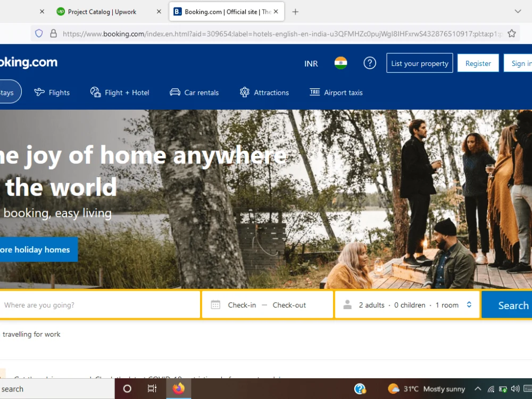532x399 pixels.
Task: Open the Flight + Hotel section
Action: [x=119, y=93]
